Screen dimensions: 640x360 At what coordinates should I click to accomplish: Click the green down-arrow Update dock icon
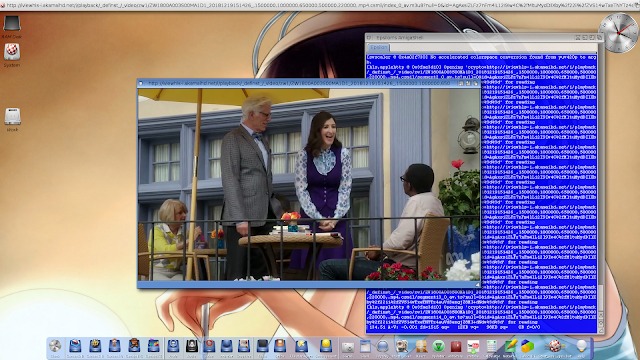tap(438, 346)
